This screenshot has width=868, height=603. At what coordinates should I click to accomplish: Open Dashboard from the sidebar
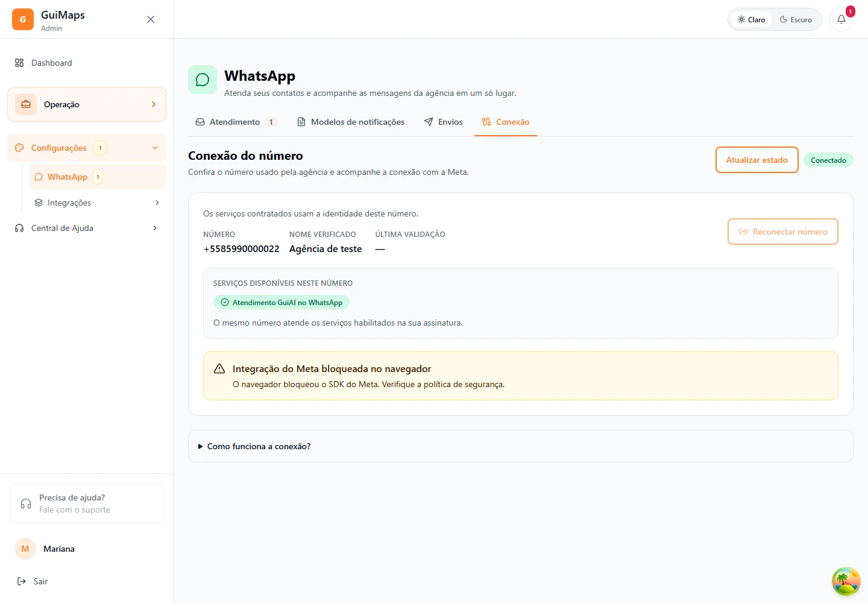tap(87, 63)
